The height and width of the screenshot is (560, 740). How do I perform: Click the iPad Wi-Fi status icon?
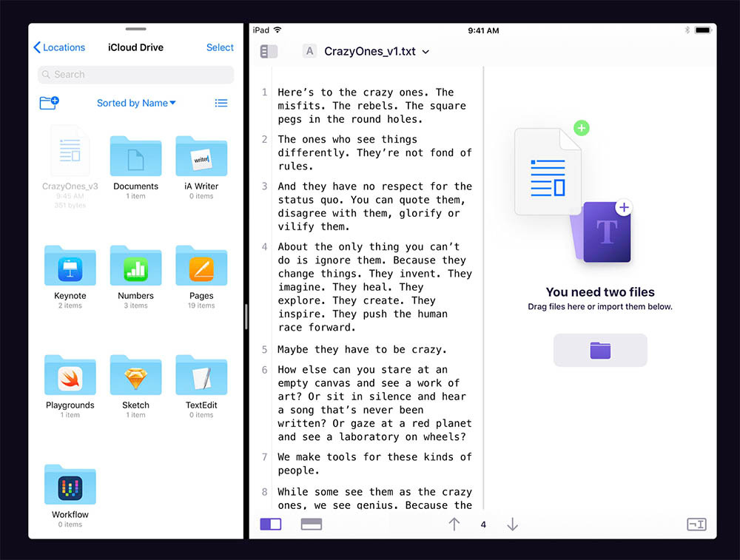[277, 30]
